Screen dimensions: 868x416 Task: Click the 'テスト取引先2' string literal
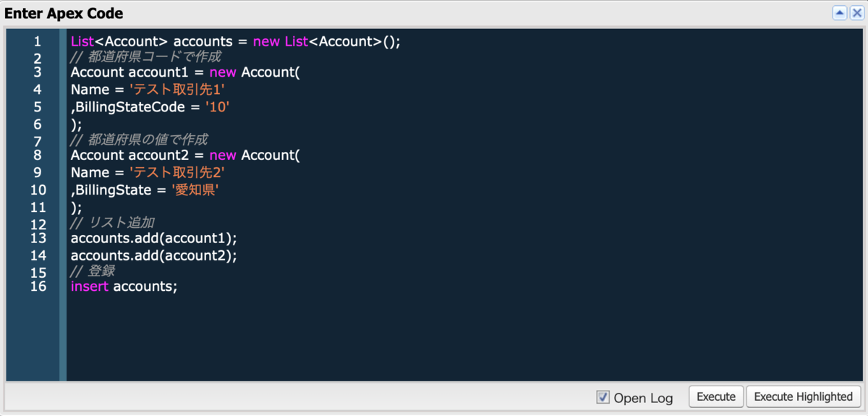177,172
